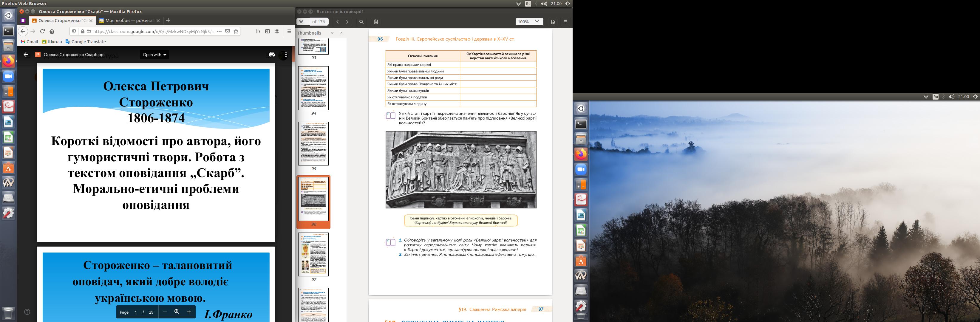
Task: Open the 100% zoom level dropdown
Action: pyautogui.click(x=529, y=22)
